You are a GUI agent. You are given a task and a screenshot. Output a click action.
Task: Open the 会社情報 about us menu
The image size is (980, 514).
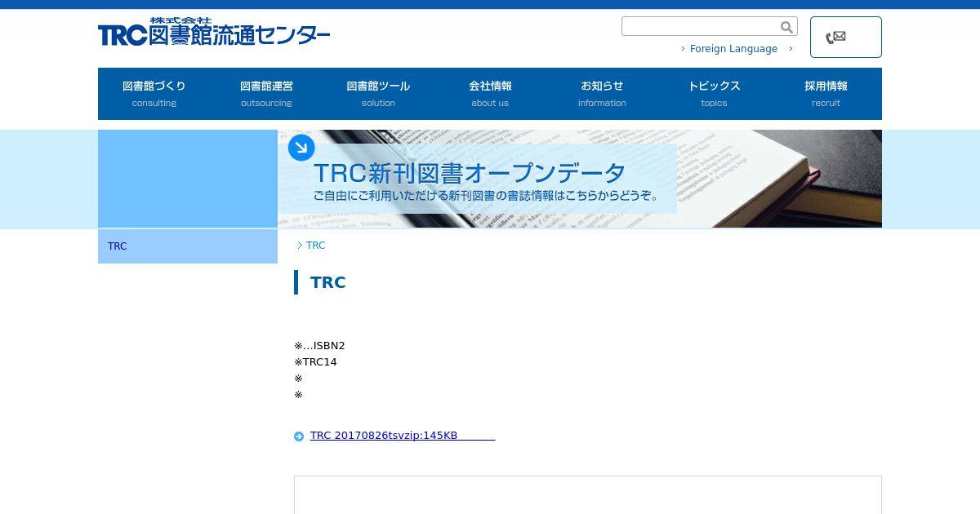coord(490,94)
